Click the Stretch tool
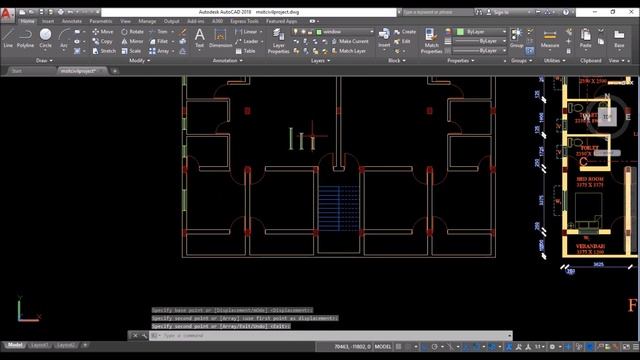The height and width of the screenshot is (360, 640). [104, 51]
